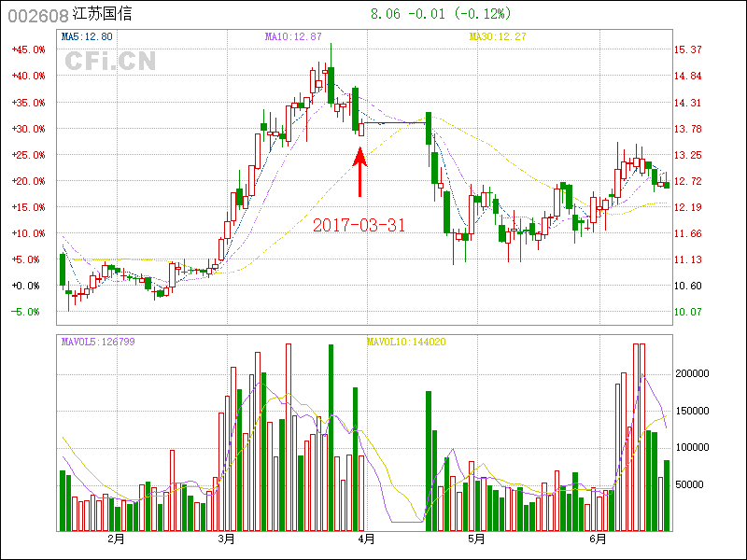The height and width of the screenshot is (560, 747).
Task: Click the 5月 month axis label
Action: click(476, 539)
